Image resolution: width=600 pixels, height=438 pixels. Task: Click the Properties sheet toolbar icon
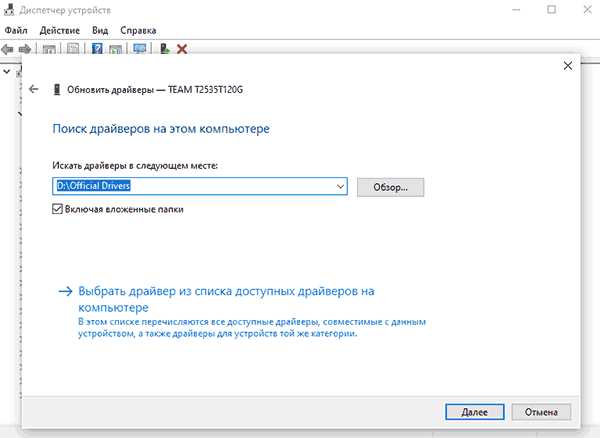coord(73,49)
